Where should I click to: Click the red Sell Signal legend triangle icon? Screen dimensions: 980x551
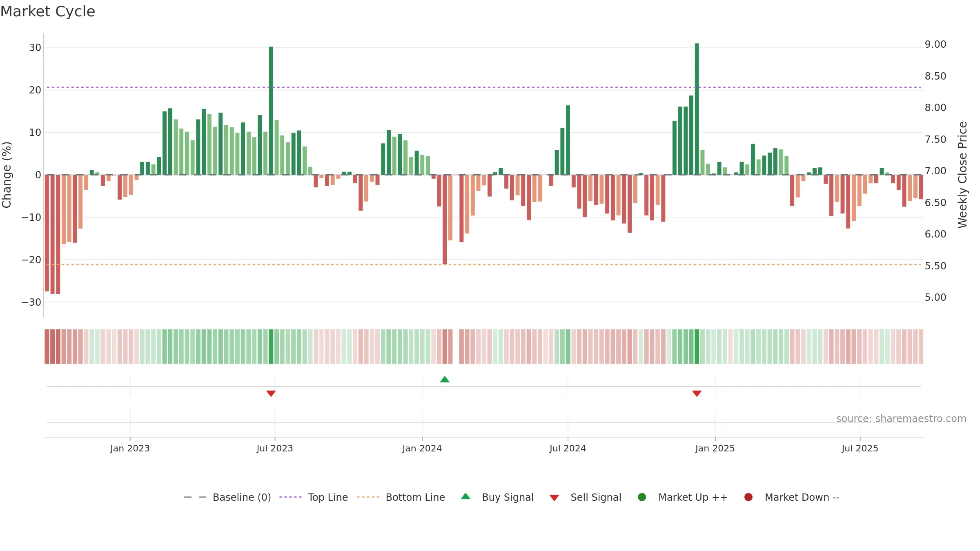[x=554, y=498]
